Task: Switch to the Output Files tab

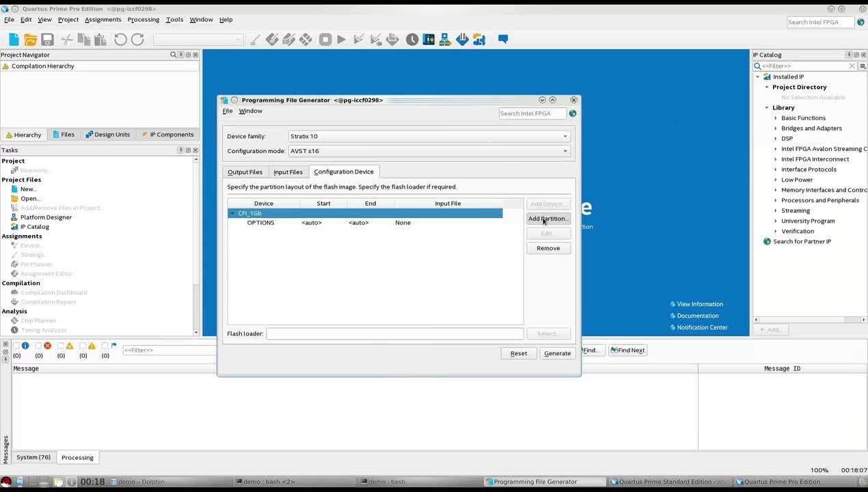Action: (245, 172)
